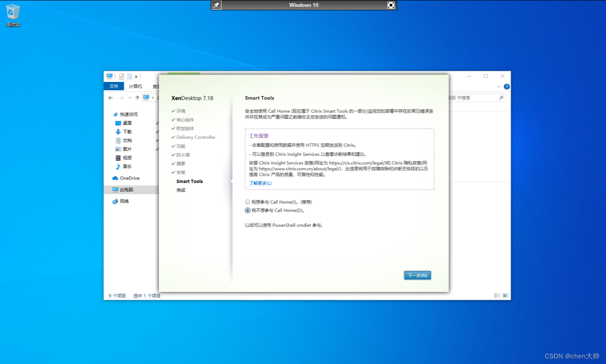
Task: Switch to large icons view in the status bar
Action: click(x=505, y=295)
